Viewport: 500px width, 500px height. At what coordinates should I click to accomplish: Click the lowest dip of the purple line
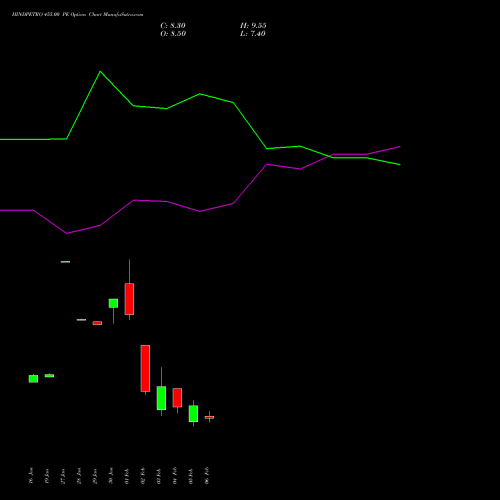point(67,233)
